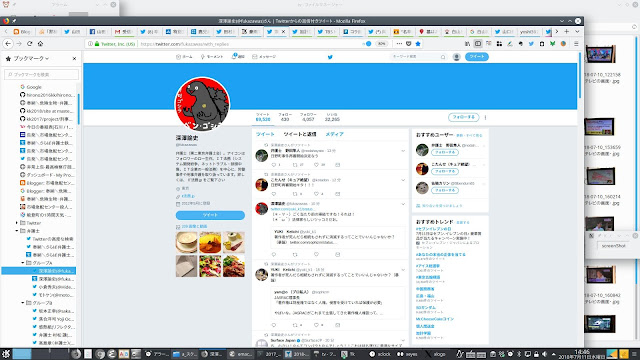Close the active Twitter tab

(x=284, y=31)
